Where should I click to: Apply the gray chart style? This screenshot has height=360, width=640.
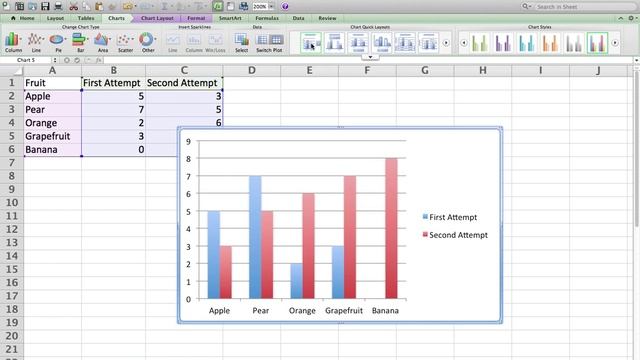pos(574,42)
